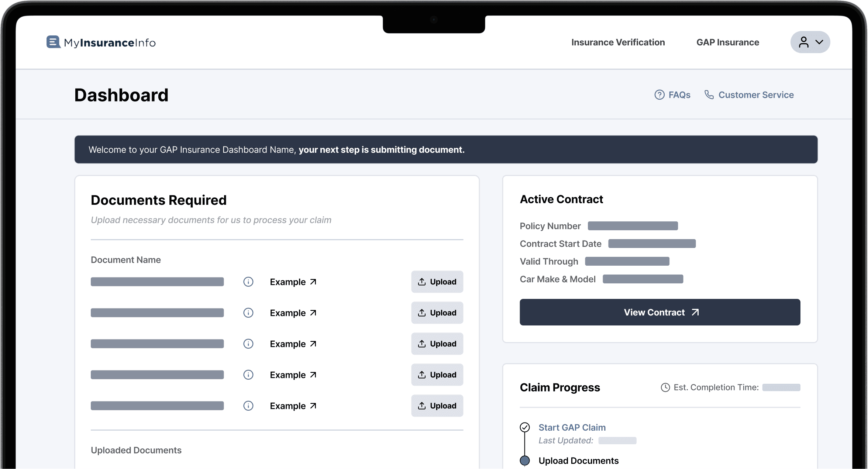The width and height of the screenshot is (868, 469).
Task: Navigate to Insurance Verification
Action: (x=618, y=42)
